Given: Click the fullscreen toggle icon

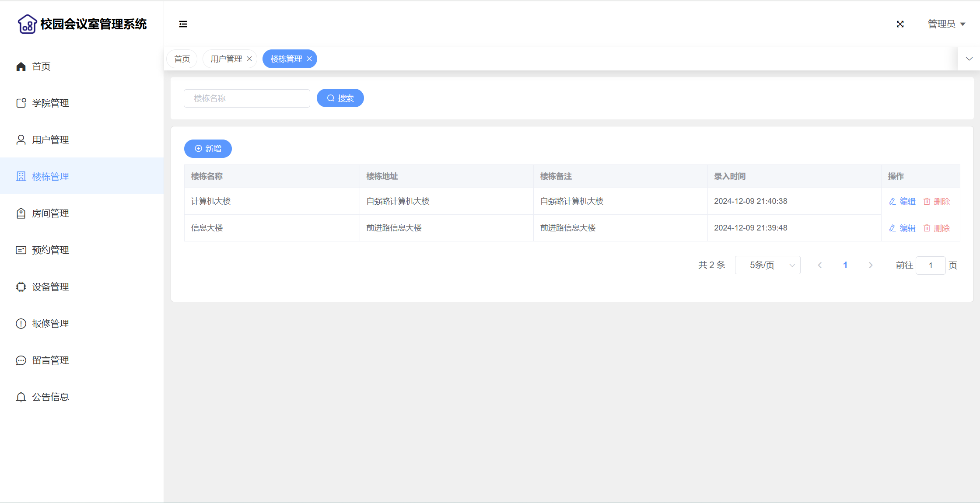Looking at the screenshot, I should click(x=900, y=24).
